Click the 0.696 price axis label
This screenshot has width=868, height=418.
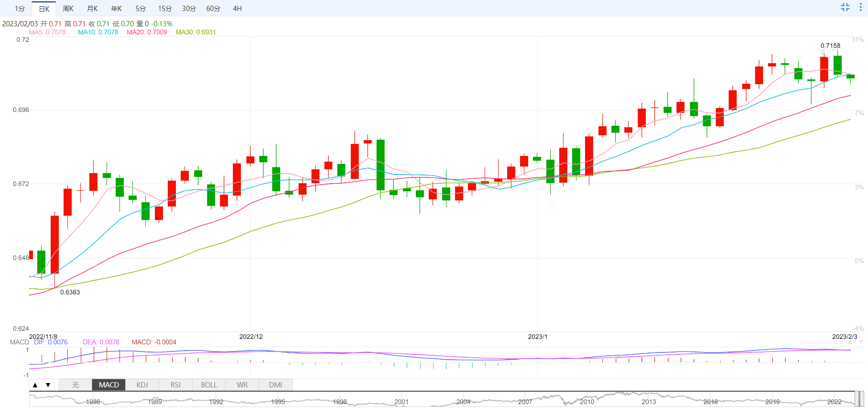pos(21,110)
